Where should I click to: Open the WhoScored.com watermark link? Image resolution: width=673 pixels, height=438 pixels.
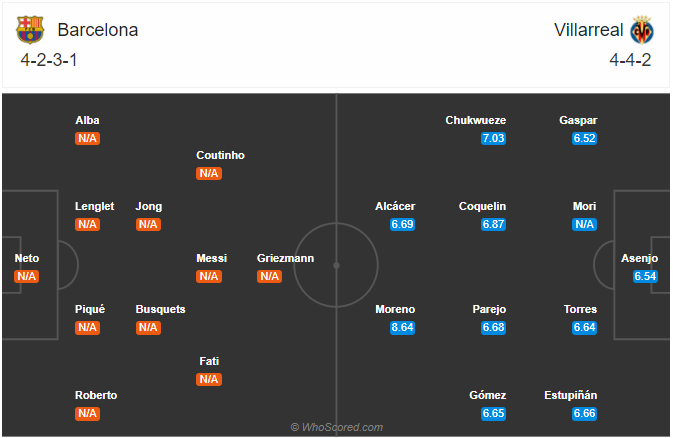337,427
